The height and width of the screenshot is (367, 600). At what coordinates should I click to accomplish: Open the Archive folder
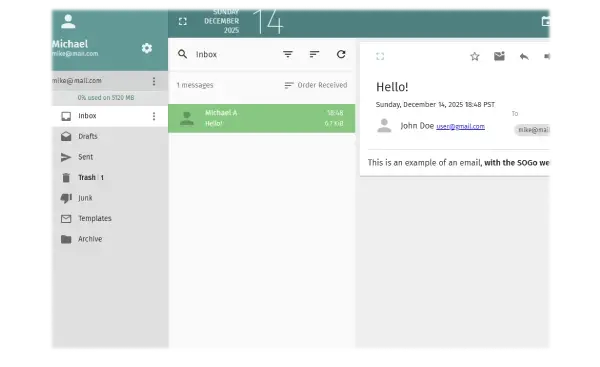pos(110,239)
